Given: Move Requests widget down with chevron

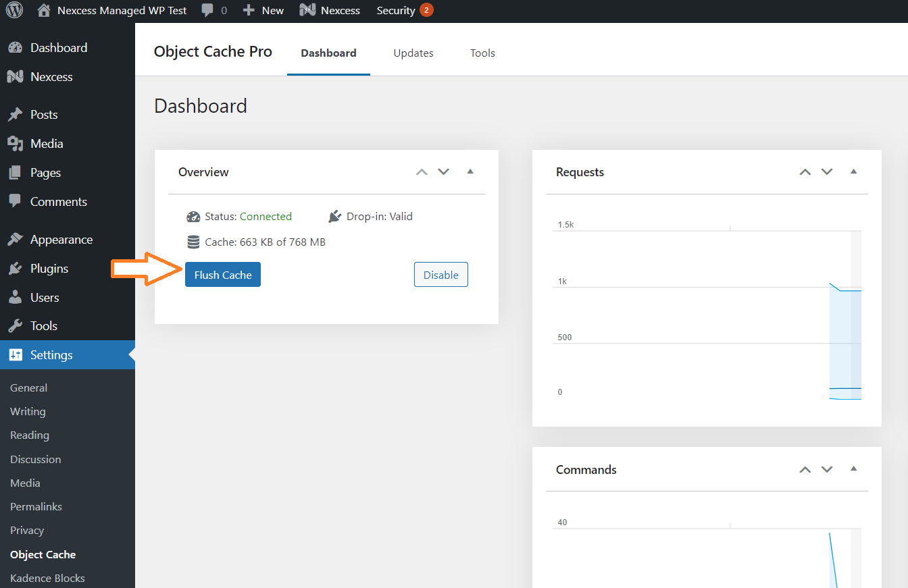Looking at the screenshot, I should pos(826,171).
